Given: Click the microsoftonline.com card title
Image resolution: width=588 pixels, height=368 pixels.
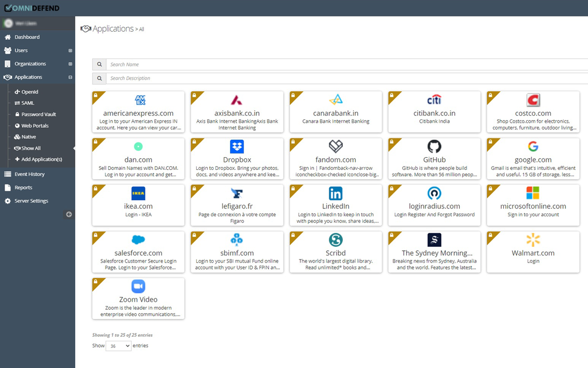Looking at the screenshot, I should pyautogui.click(x=533, y=206).
